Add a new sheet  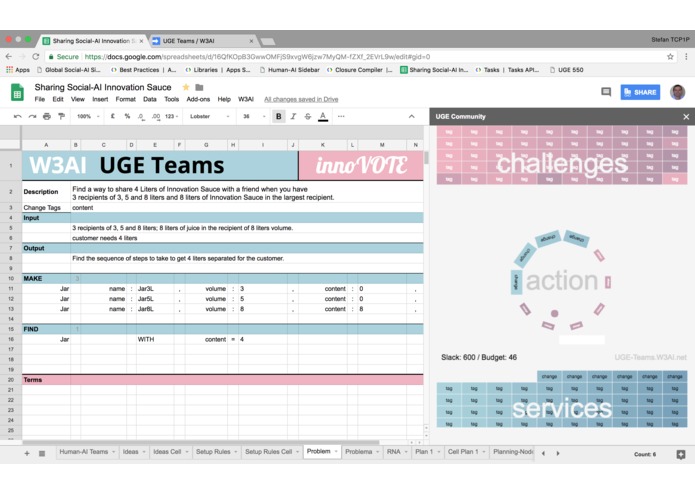[x=27, y=453]
